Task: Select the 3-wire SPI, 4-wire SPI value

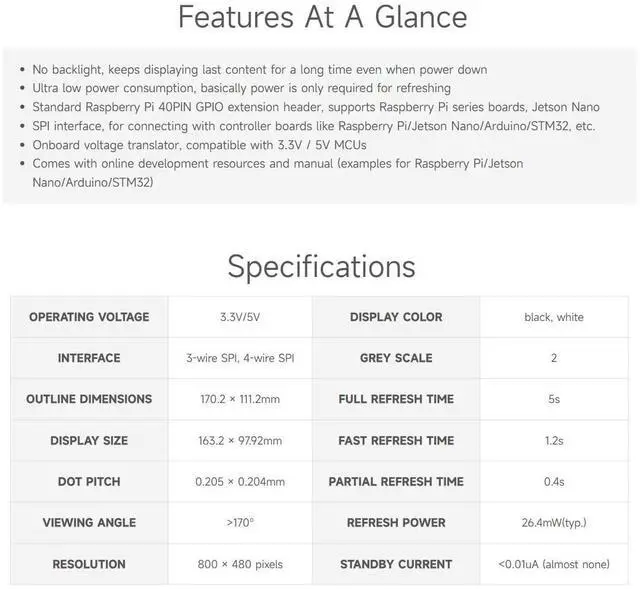Action: (240, 358)
